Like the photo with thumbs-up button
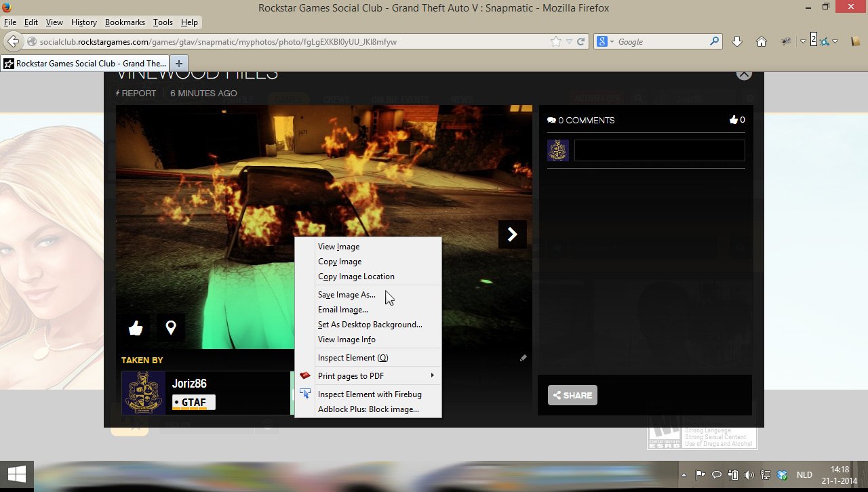Image resolution: width=868 pixels, height=492 pixels. [136, 328]
